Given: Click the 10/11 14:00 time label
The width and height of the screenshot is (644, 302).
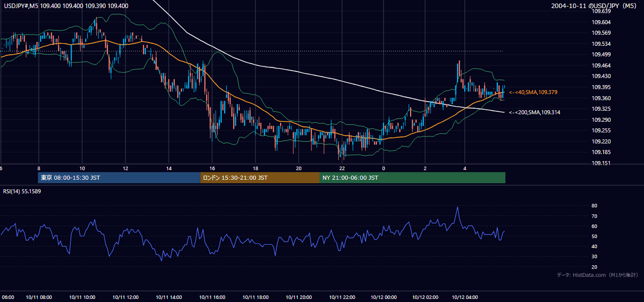Looking at the screenshot, I should pos(169,297).
